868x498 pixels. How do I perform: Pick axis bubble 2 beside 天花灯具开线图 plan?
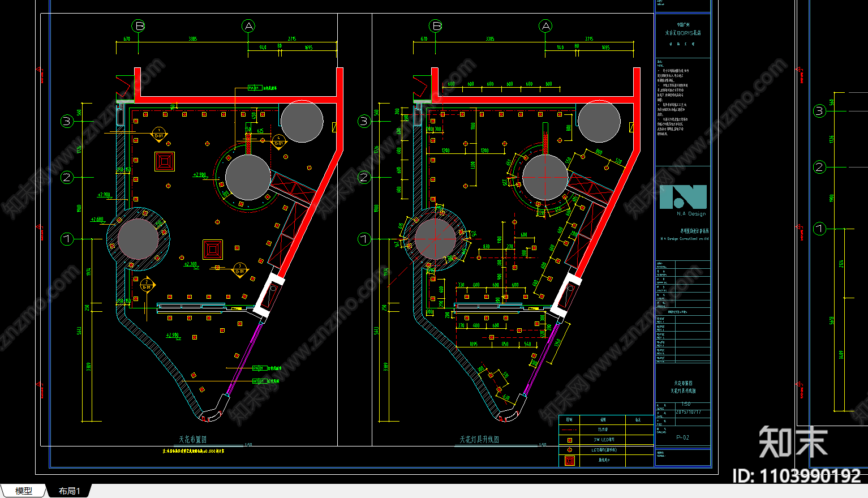[364, 178]
